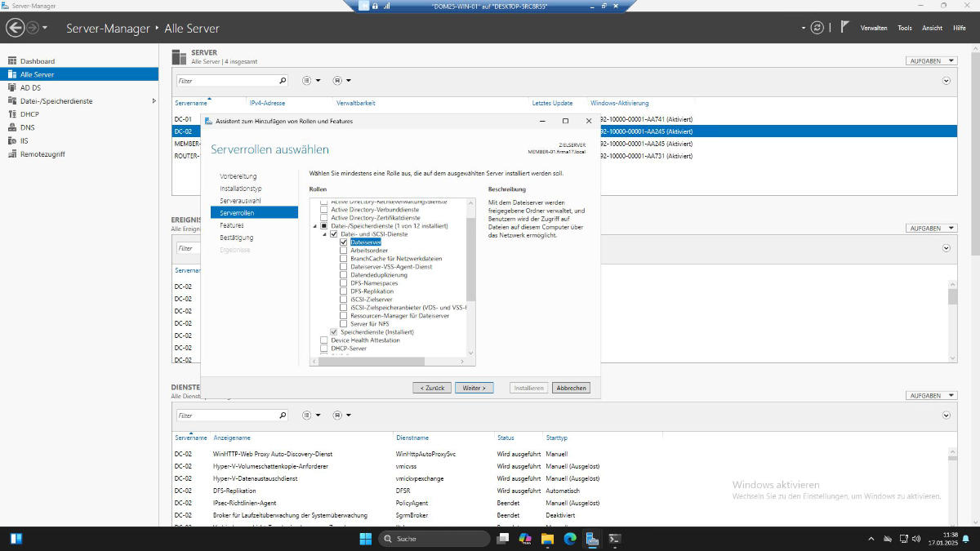Enable iSCSI-Zielserver checkbox

(344, 300)
